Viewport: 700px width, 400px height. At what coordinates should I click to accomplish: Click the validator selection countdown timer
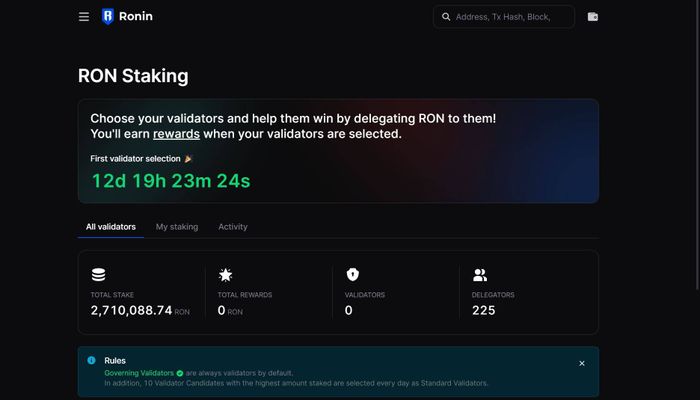click(x=171, y=181)
